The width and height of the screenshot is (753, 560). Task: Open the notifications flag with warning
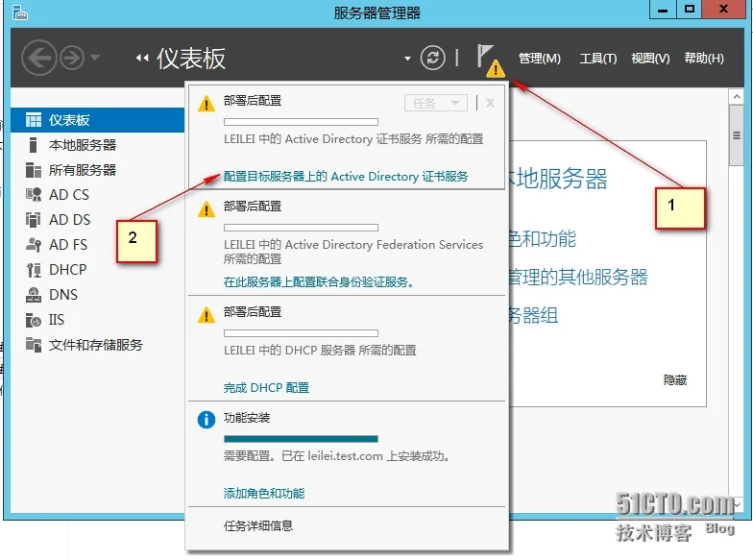[490, 61]
